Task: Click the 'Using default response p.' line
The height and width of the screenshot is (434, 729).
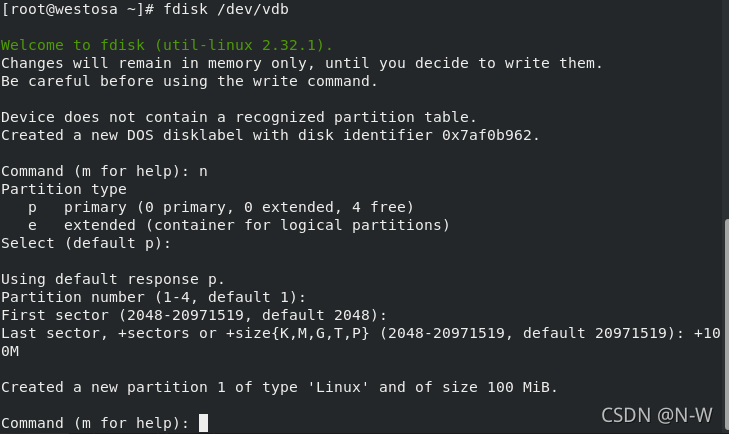Action: [113, 280]
